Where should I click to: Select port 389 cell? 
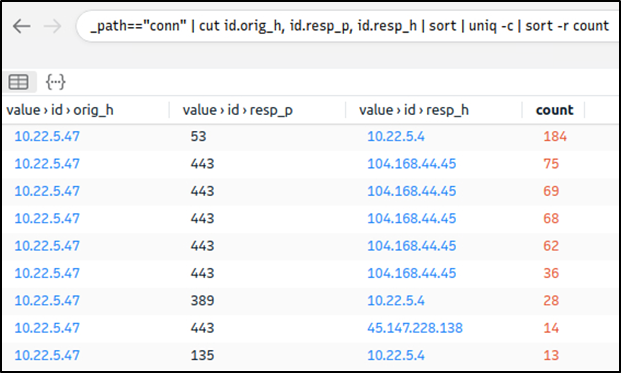click(x=202, y=301)
